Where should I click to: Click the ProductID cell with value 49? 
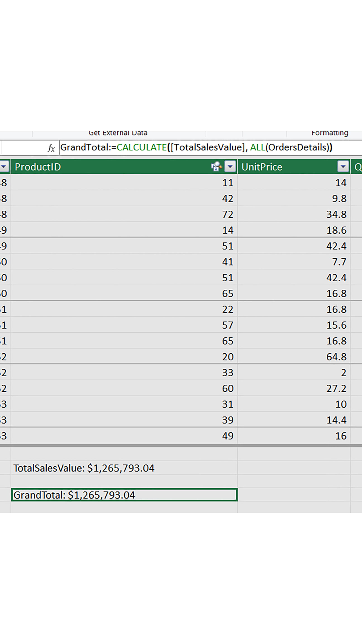124,436
